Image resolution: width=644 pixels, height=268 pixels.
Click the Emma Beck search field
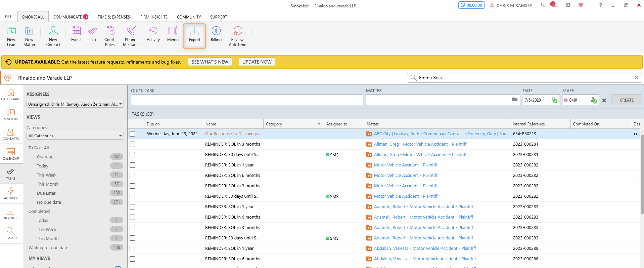click(524, 78)
